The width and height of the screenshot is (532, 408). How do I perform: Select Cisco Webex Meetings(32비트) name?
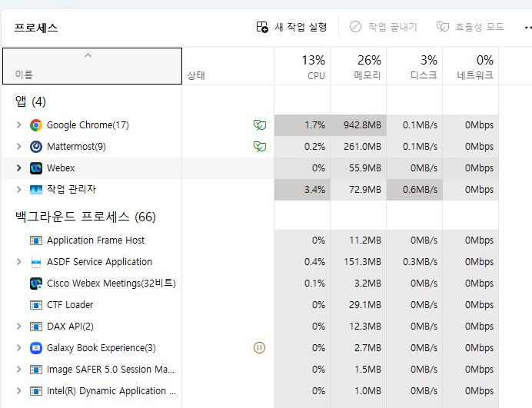click(111, 284)
